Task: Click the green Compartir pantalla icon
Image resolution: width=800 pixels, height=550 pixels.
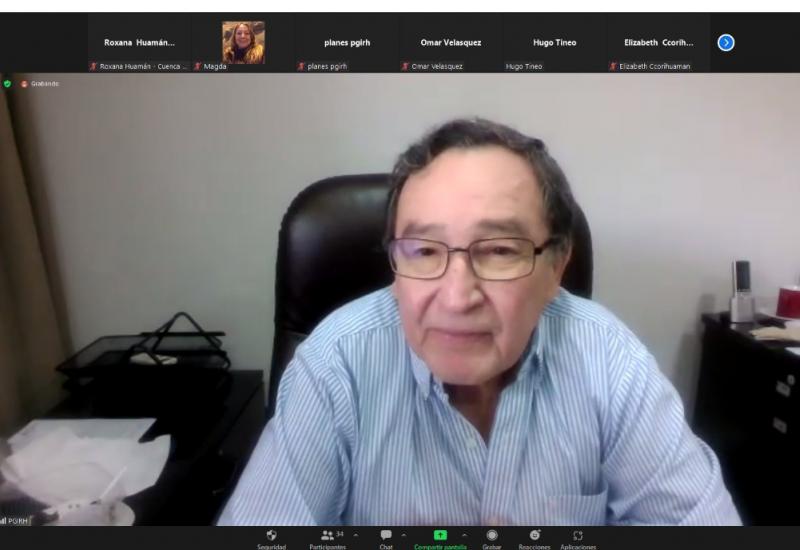Action: [440, 536]
